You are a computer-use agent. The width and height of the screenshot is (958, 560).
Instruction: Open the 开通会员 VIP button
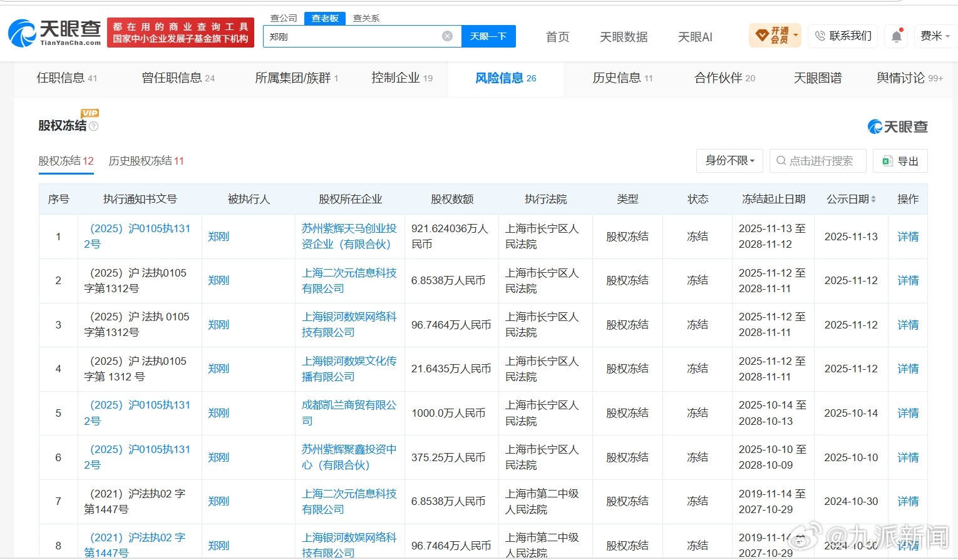click(x=775, y=35)
